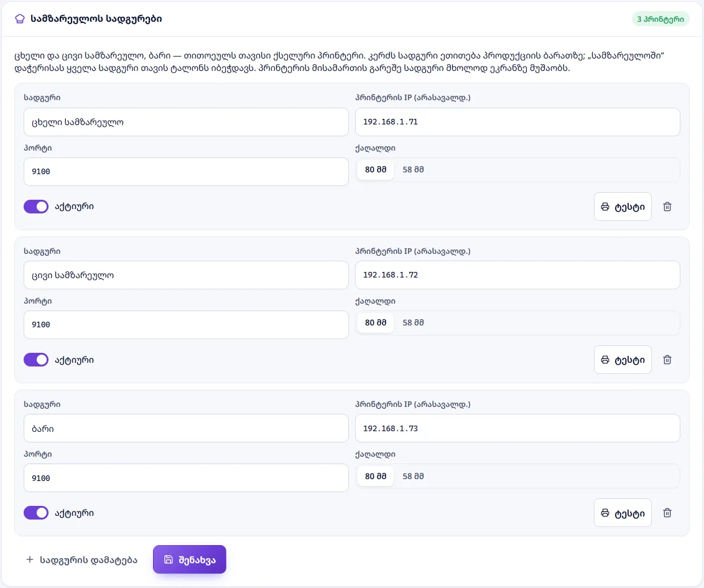Select 58 მმ paper for ბარი
The width and height of the screenshot is (704, 588).
(x=413, y=476)
